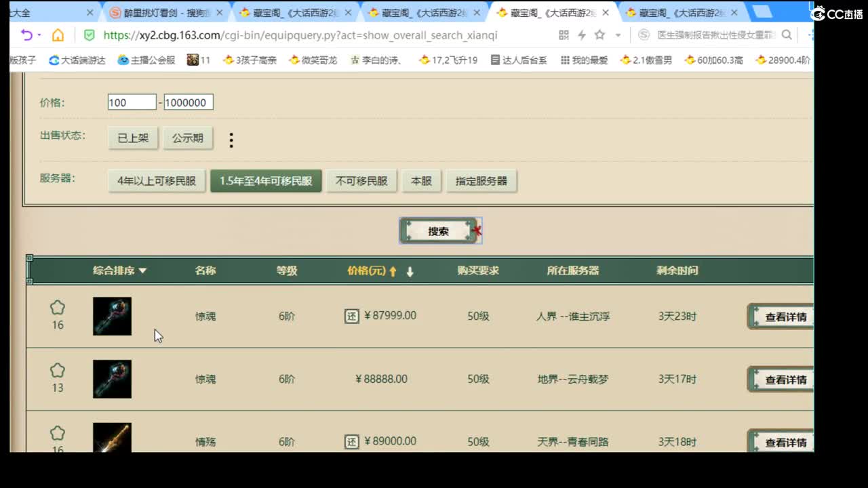View details of the ¥88888.00 item
This screenshot has width=868, height=488.
(x=781, y=380)
